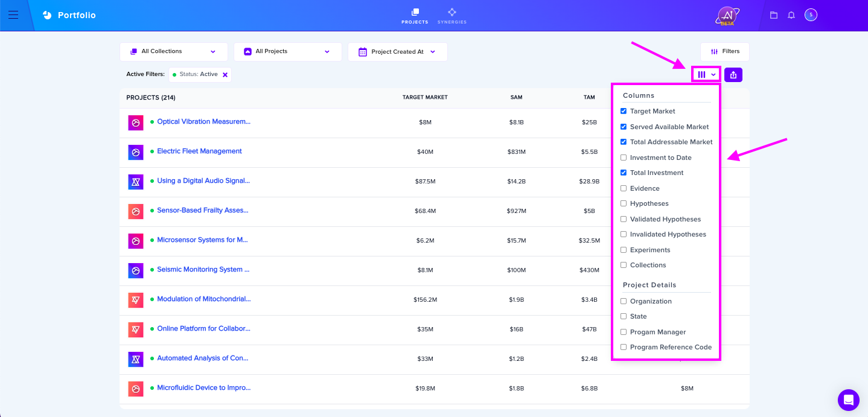Open the Filters button
The image size is (868, 417).
[x=725, y=51]
